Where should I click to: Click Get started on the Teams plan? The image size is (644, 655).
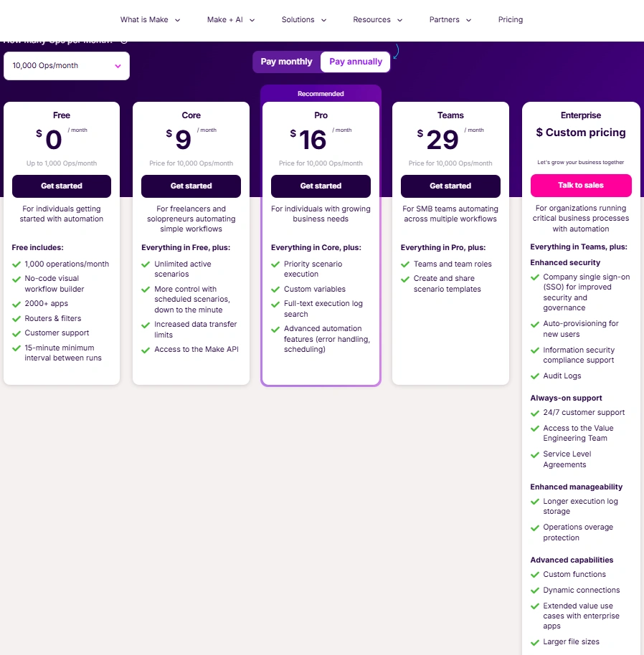(x=450, y=186)
